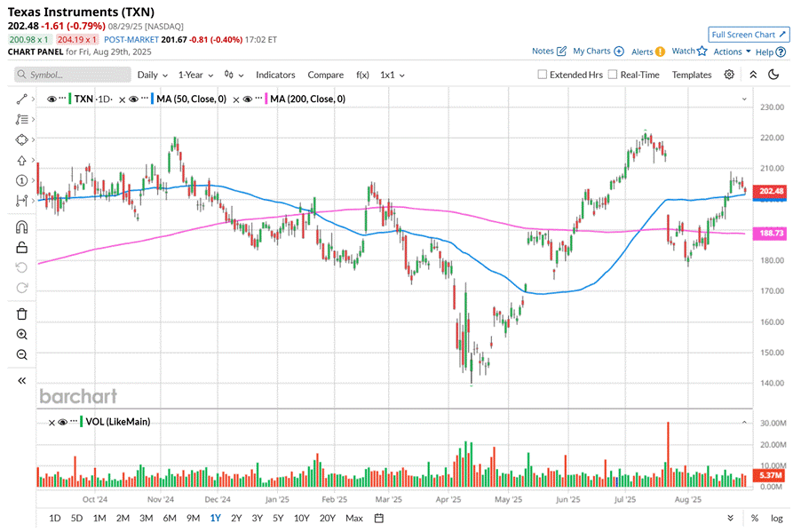Toggle log scale
Image resolution: width=801 pixels, height=532 pixels.
click(776, 518)
